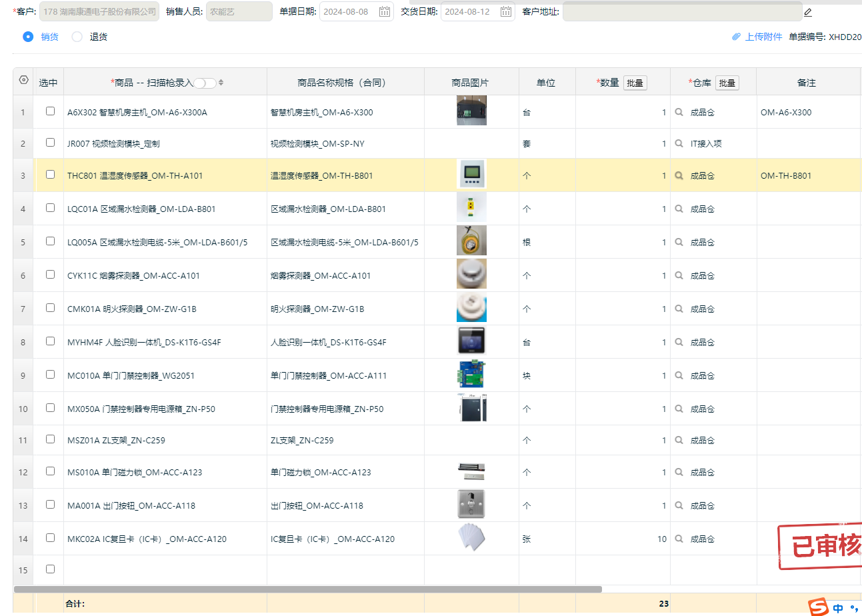862x616 pixels.
Task: Open 区域漏水检测电缆 product image thumbnail
Action: 471,241
